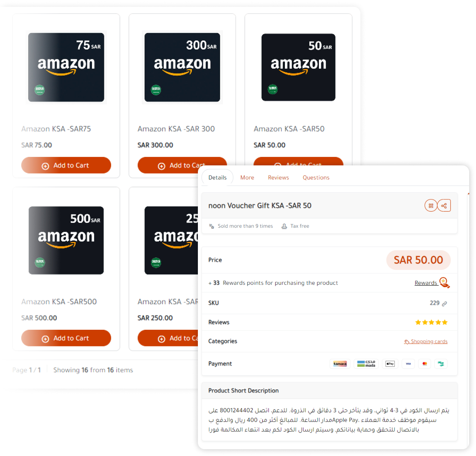Open the Amazon KSA -SAR50 product title

click(x=289, y=129)
